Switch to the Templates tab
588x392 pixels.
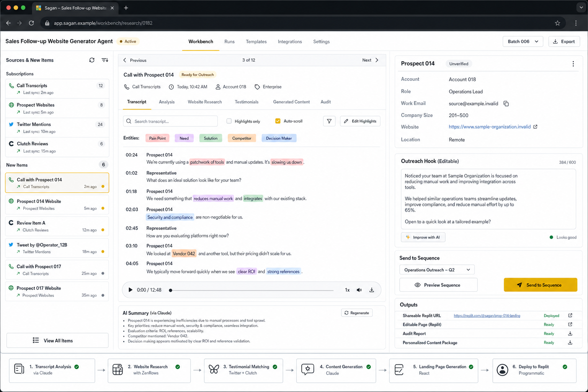(256, 41)
